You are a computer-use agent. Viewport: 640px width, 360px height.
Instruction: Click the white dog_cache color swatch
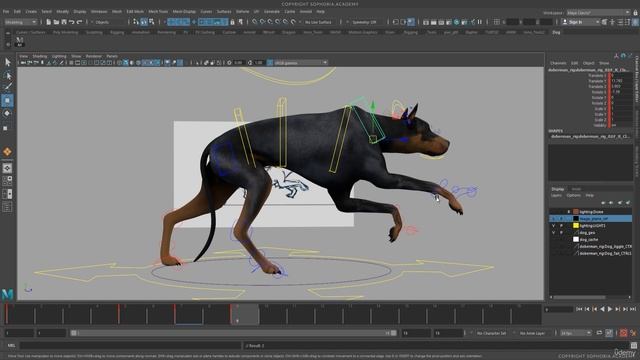tap(576, 239)
